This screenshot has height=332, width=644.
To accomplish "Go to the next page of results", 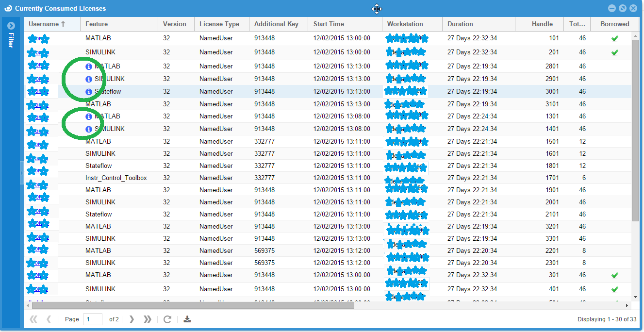I will coord(132,319).
